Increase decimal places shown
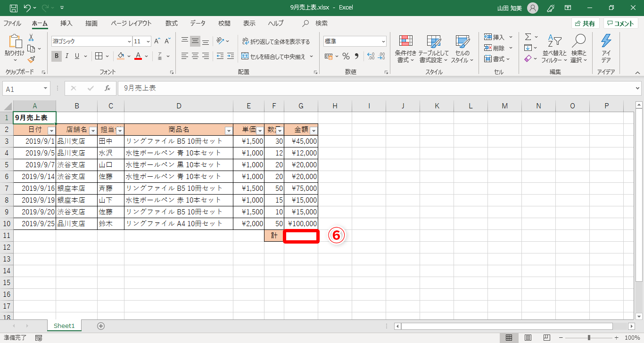This screenshot has height=343, width=644. pyautogui.click(x=371, y=56)
